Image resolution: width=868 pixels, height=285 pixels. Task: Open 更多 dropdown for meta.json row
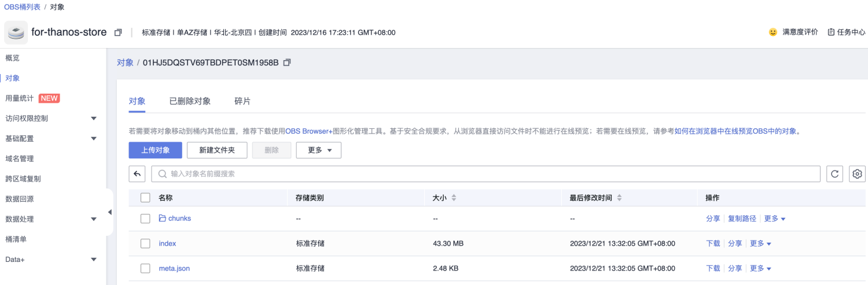point(761,268)
